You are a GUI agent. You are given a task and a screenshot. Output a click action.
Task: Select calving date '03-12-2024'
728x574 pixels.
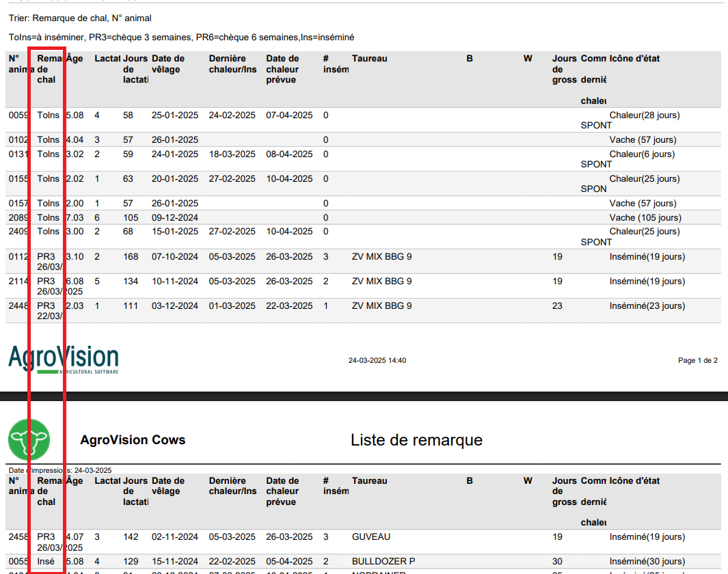click(x=174, y=306)
